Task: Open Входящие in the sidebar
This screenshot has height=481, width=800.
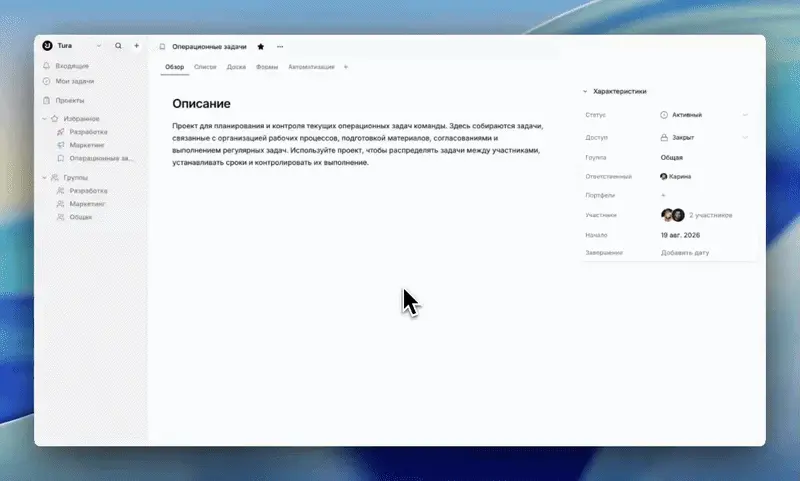Action: tap(72, 66)
